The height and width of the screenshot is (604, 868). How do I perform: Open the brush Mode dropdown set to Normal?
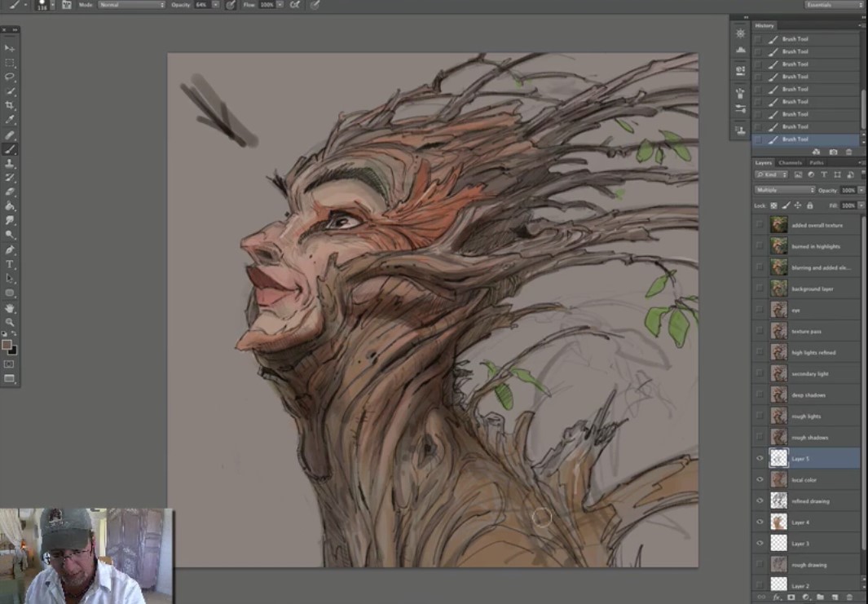(x=131, y=5)
